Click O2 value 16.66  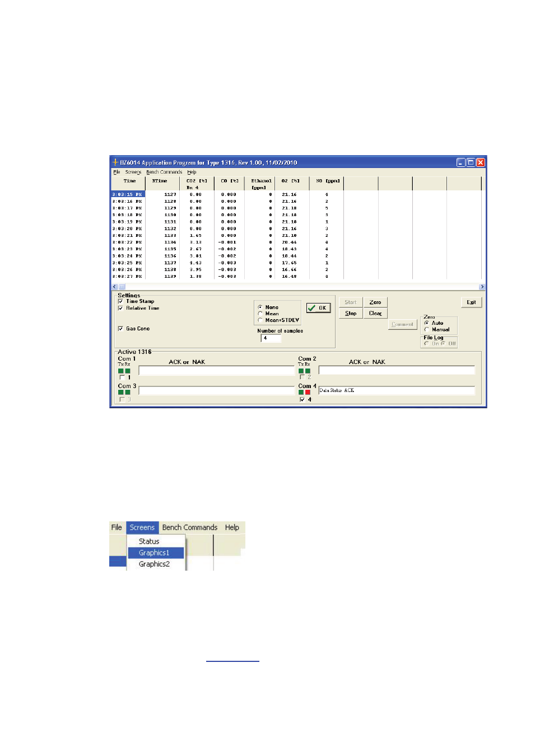point(289,269)
